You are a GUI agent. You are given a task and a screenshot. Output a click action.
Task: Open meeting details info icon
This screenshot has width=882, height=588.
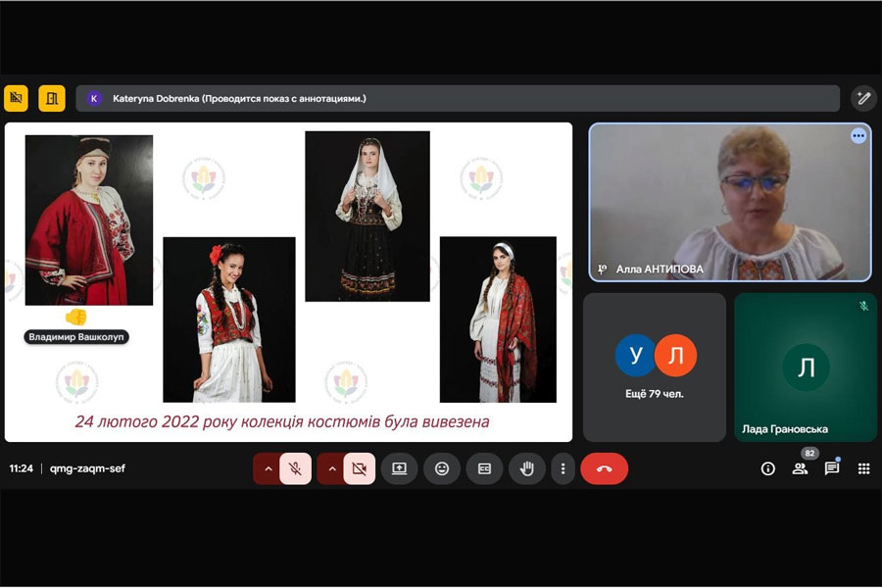tap(767, 468)
